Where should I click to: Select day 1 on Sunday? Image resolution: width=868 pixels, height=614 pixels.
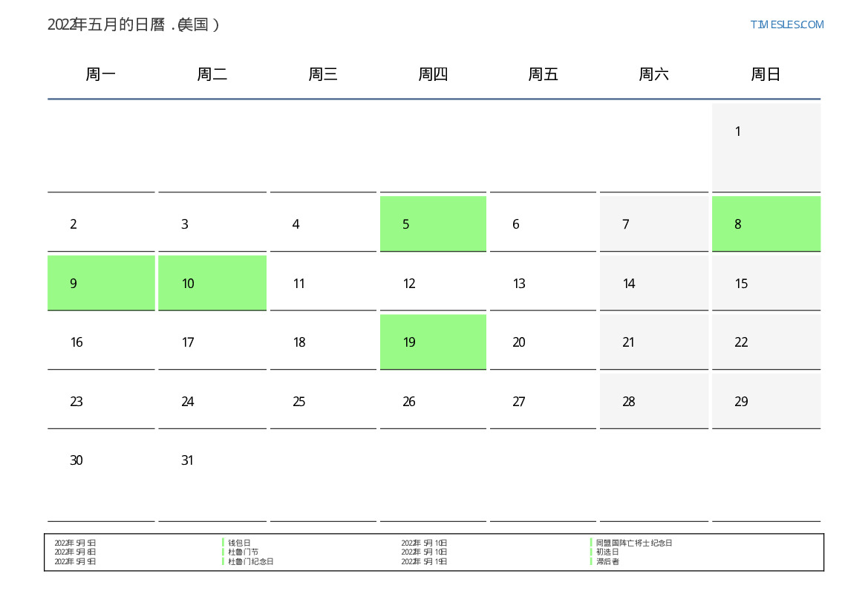(766, 146)
